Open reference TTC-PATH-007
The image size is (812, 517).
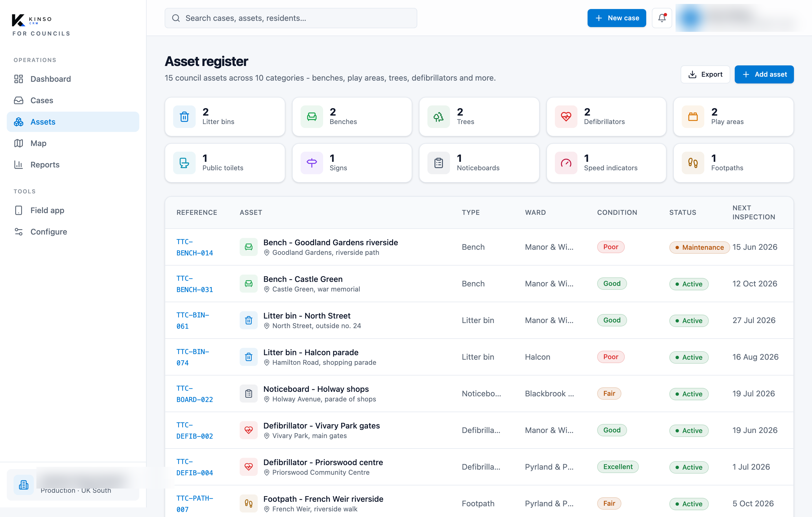[195, 504]
